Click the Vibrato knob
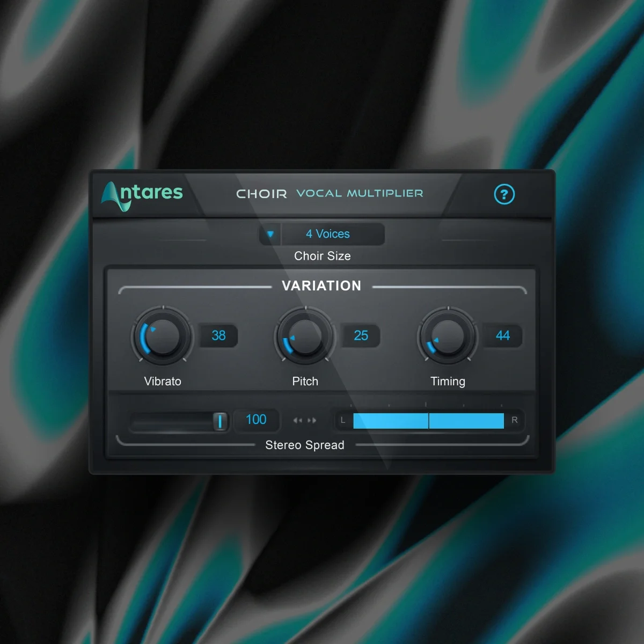This screenshot has height=644, width=644. tap(162, 337)
